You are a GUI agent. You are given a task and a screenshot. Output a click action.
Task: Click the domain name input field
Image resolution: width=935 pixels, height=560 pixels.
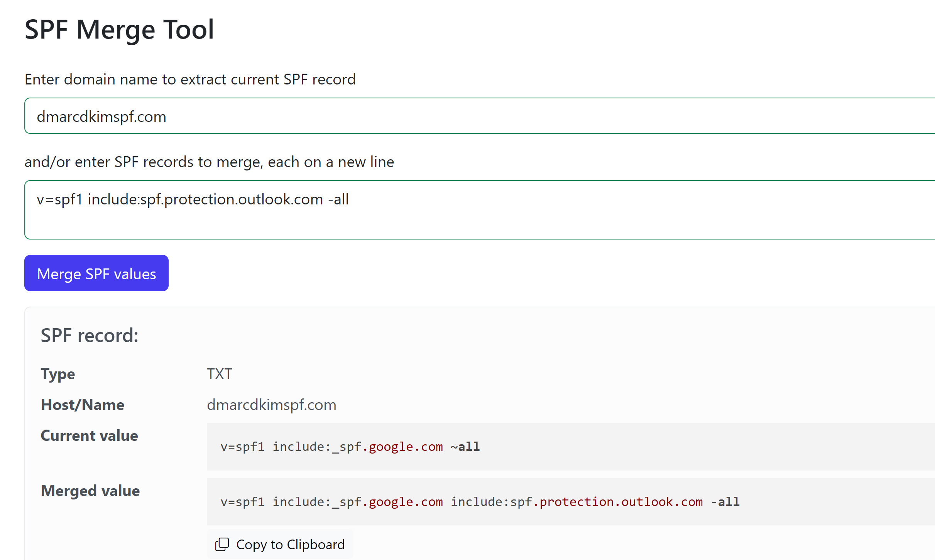click(480, 116)
